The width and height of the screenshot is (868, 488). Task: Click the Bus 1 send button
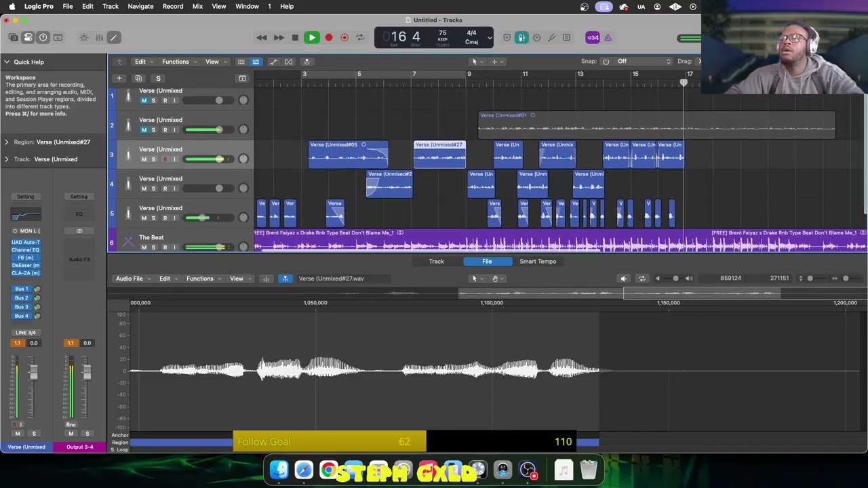[x=22, y=289]
